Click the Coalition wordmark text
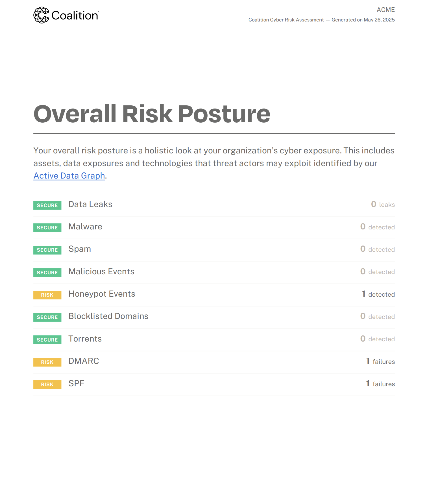Screen dimensions: 427x504 coord(75,16)
